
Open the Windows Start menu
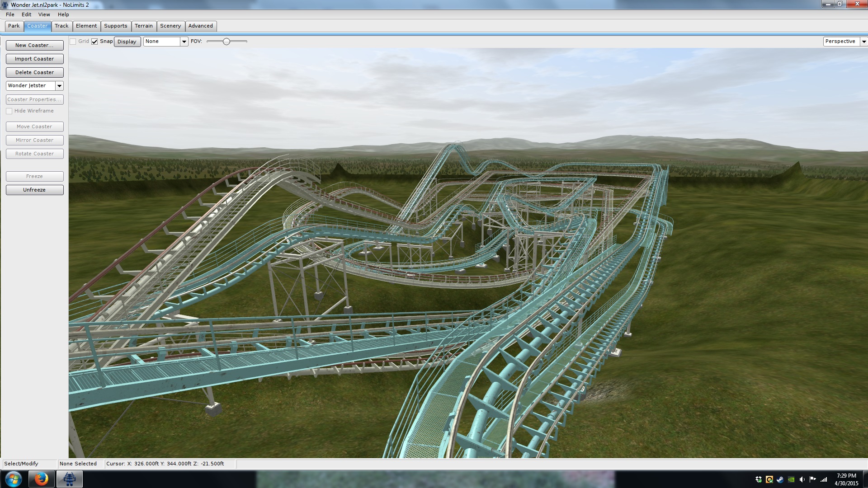[13, 479]
